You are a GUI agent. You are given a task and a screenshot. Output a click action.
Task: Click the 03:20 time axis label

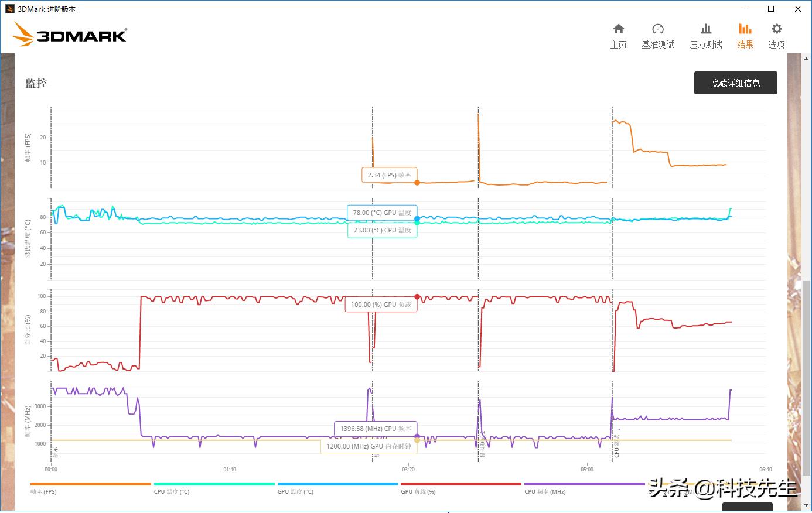point(408,469)
